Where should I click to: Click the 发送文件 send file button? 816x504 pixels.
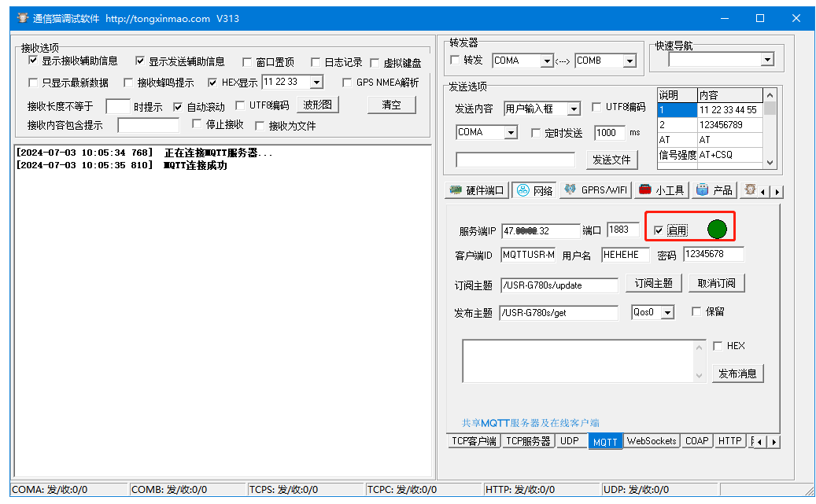[x=611, y=160]
